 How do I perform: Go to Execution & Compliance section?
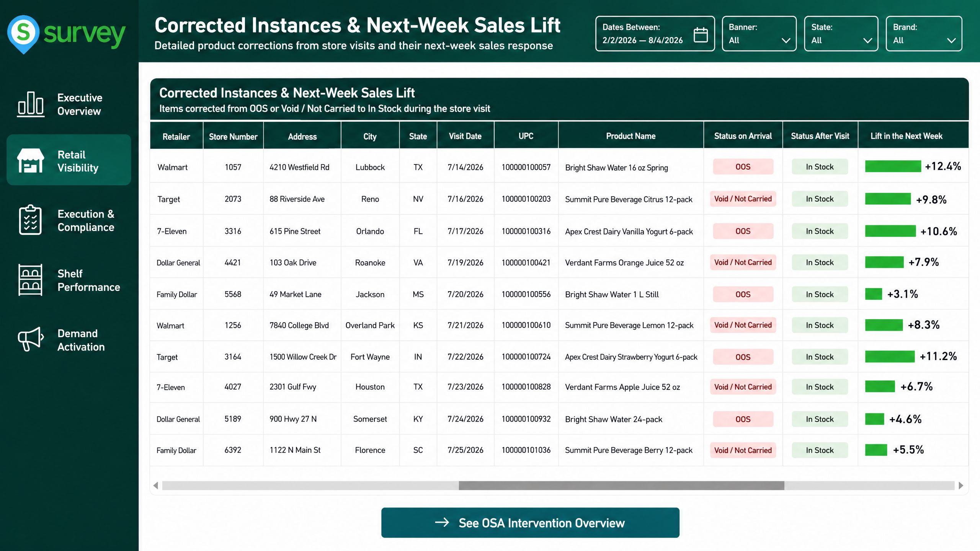point(69,220)
